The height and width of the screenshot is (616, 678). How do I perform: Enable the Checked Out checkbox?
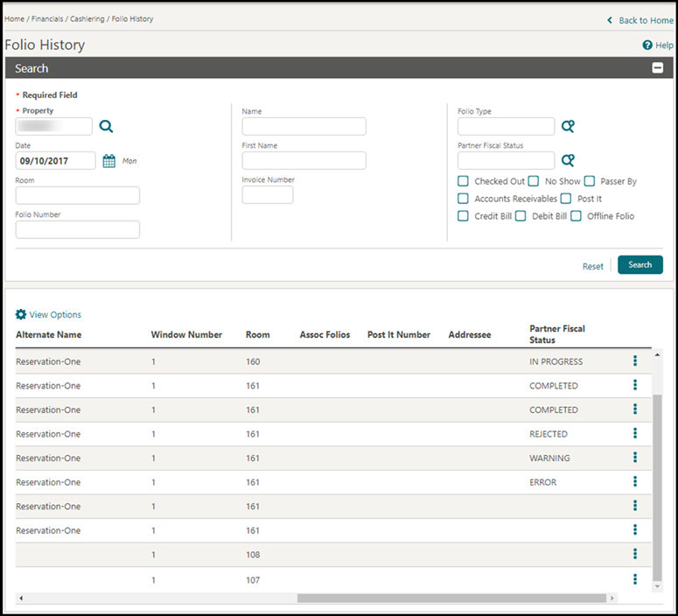click(463, 181)
